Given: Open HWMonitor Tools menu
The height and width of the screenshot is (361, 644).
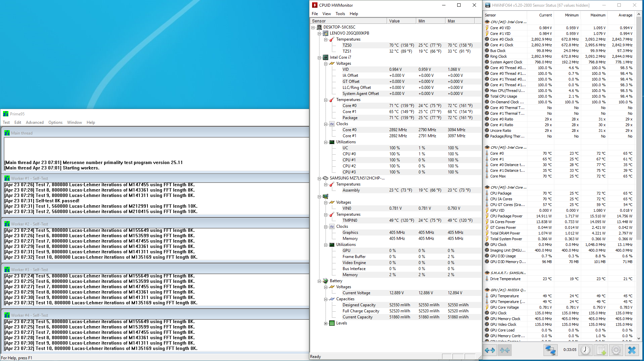Looking at the screenshot, I should point(340,14).
